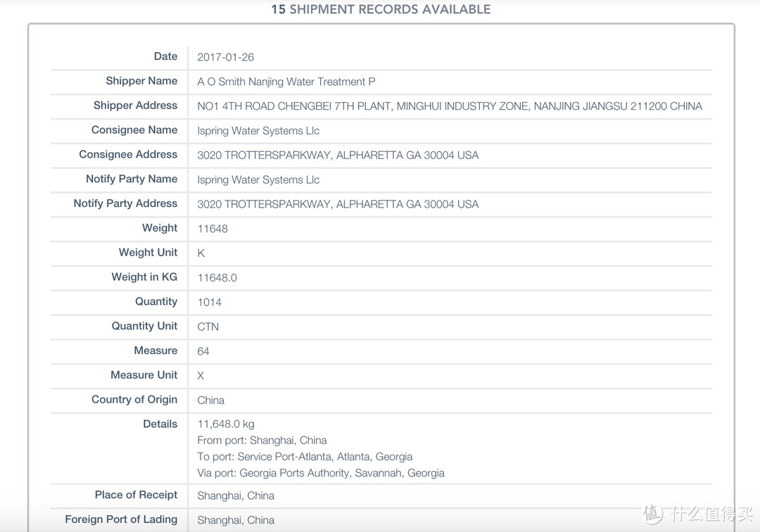
Task: Select the weight value 11648
Action: [213, 229]
